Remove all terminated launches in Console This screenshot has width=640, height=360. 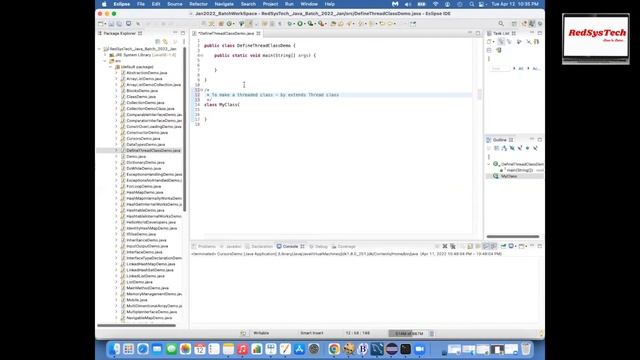(453, 246)
